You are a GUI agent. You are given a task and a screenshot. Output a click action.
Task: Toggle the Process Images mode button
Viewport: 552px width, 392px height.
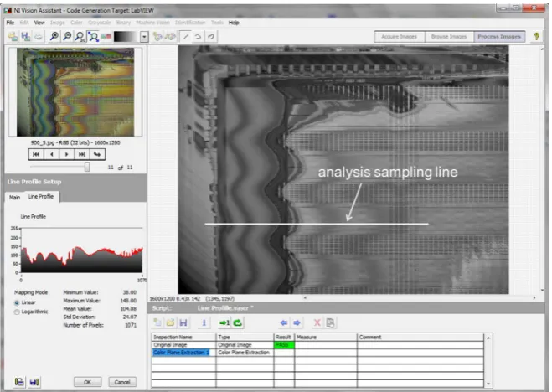click(499, 37)
